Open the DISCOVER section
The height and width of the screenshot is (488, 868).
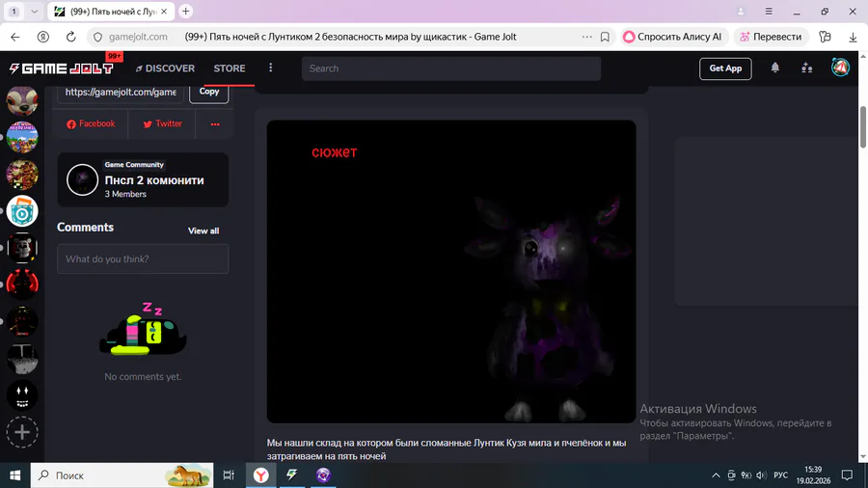[165, 68]
